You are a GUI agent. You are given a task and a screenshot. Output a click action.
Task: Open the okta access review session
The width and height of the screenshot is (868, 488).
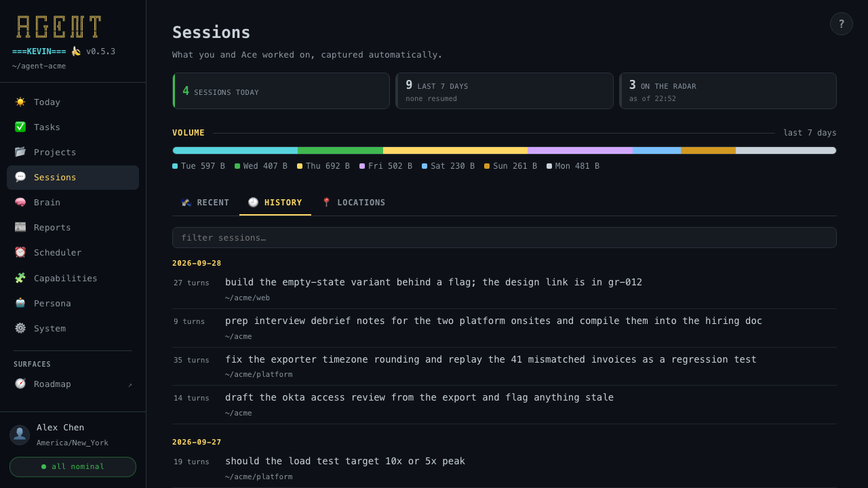tap(505, 405)
